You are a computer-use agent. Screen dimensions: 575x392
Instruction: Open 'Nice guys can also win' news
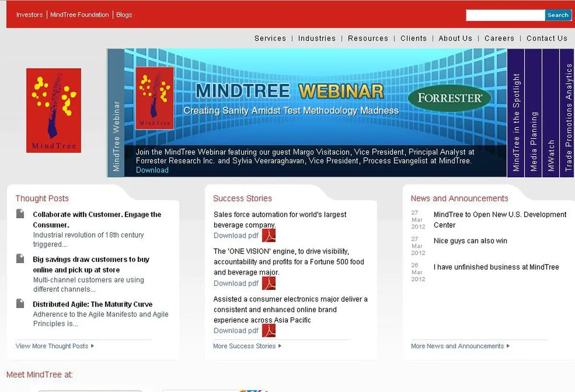[x=471, y=241]
